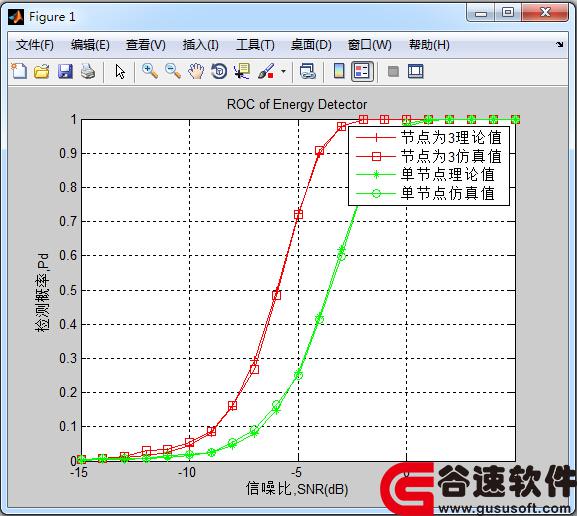The image size is (577, 516).
Task: Open the 帮助(H) menu
Action: pos(429,45)
